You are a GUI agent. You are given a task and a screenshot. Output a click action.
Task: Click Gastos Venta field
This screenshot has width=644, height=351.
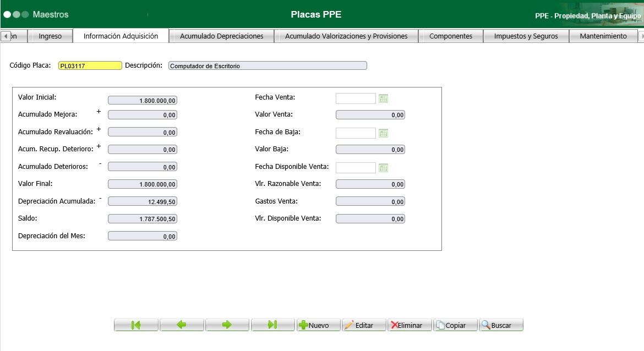[370, 201]
